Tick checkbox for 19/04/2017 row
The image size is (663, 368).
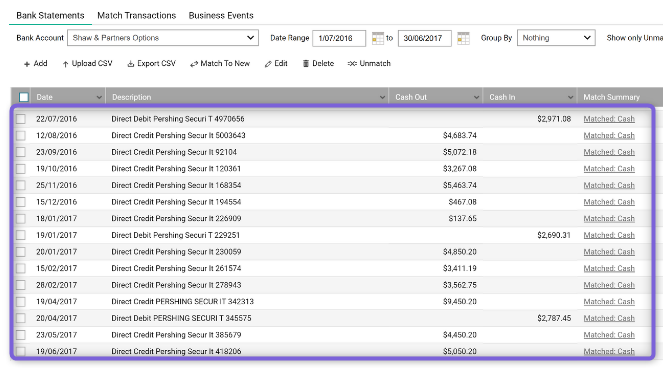[21, 302]
